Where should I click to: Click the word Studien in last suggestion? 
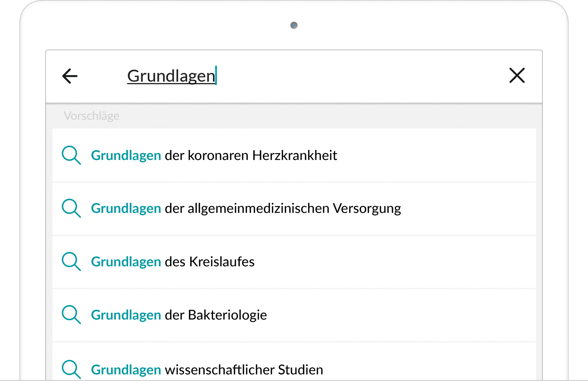click(x=300, y=370)
